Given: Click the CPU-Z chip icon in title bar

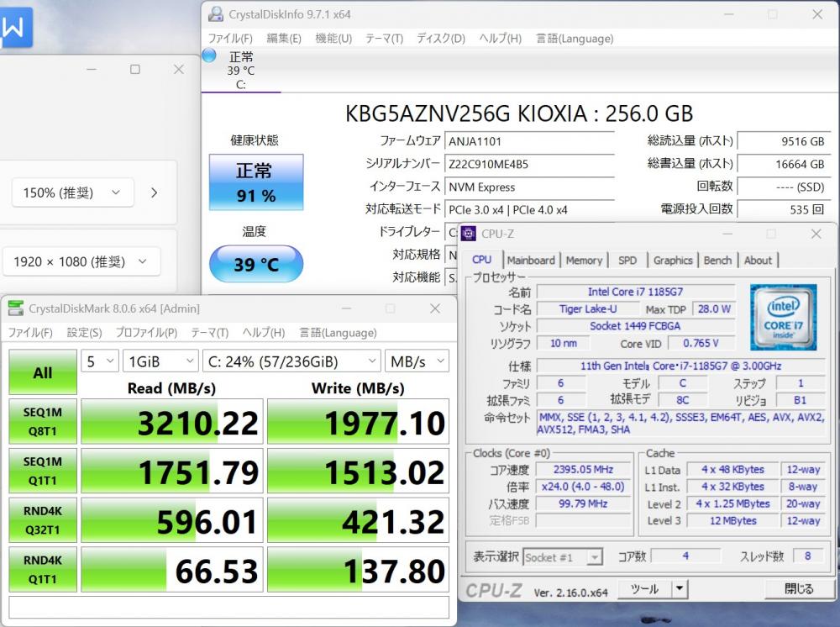Looking at the screenshot, I should click(468, 234).
